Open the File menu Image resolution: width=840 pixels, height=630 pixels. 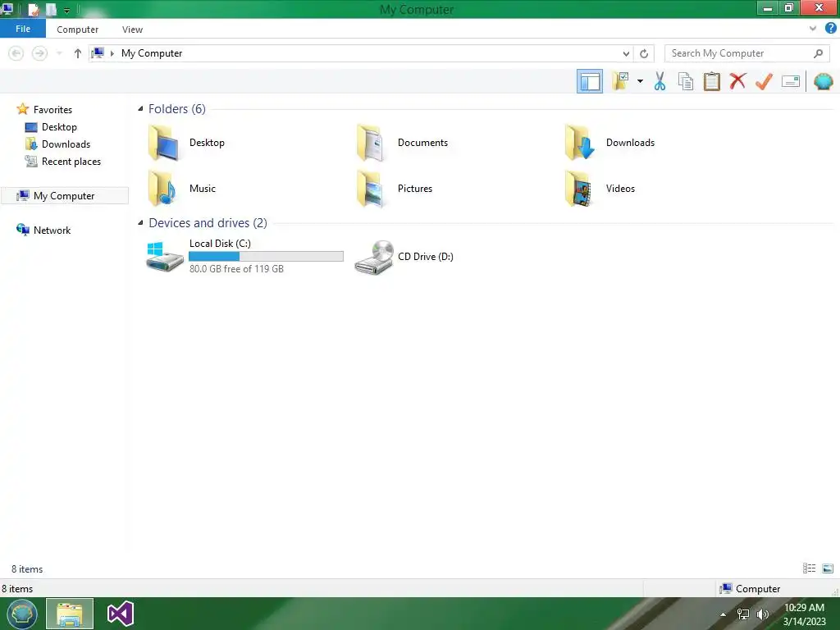[23, 29]
